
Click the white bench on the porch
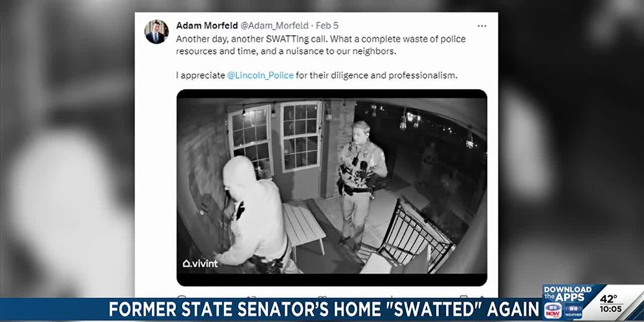pyautogui.click(x=303, y=225)
